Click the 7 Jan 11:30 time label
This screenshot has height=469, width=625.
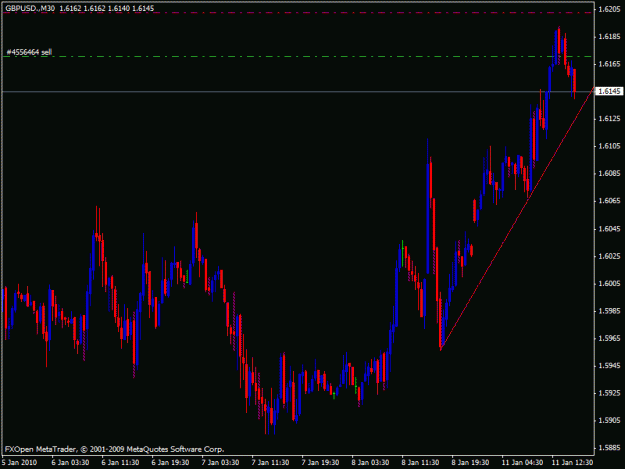point(270,463)
